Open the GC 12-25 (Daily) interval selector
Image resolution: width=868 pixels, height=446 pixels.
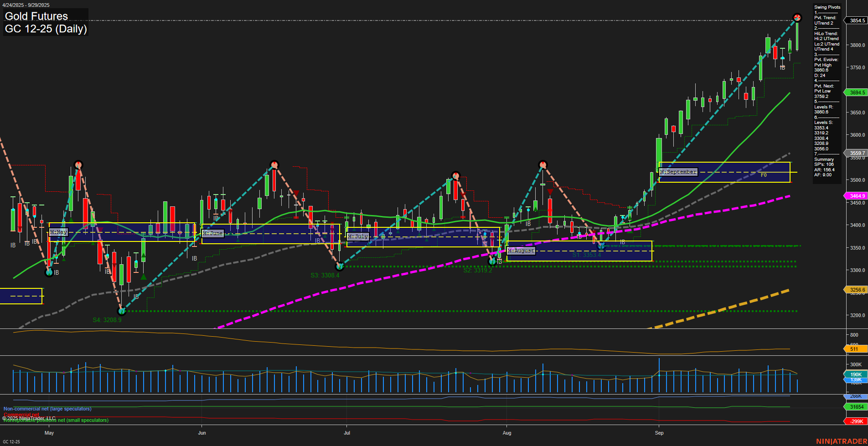point(46,29)
